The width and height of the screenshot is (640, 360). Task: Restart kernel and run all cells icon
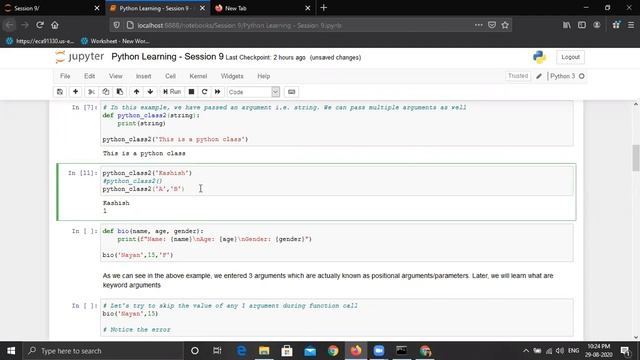[x=218, y=92]
